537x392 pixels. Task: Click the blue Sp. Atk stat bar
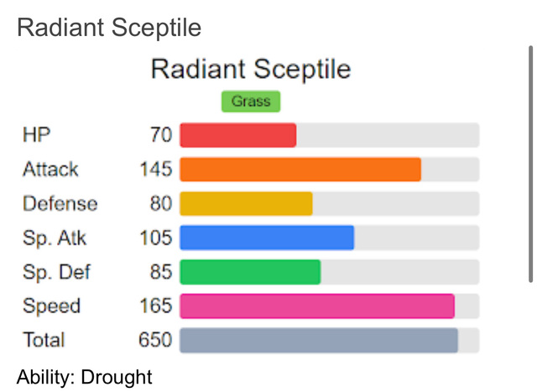(267, 238)
